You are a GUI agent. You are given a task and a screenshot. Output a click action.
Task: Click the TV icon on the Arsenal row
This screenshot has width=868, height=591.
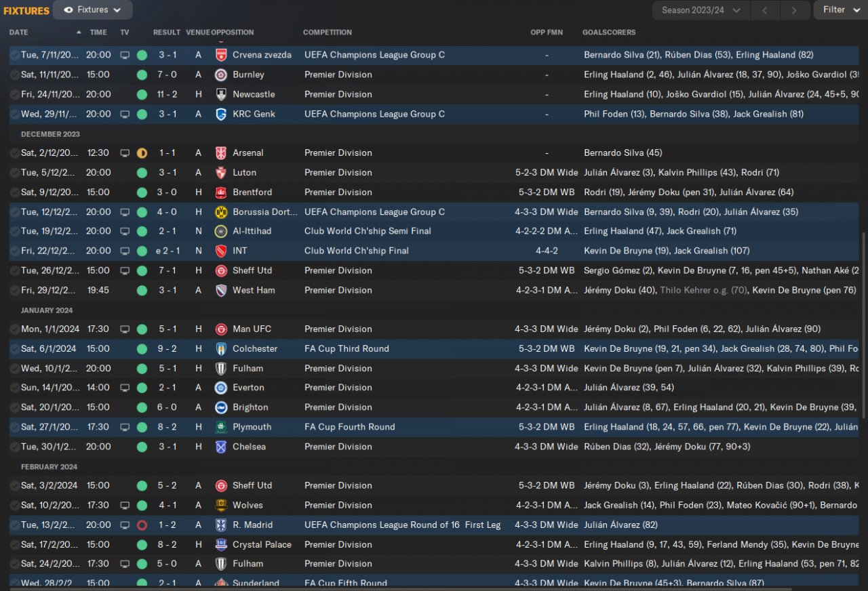click(x=125, y=153)
